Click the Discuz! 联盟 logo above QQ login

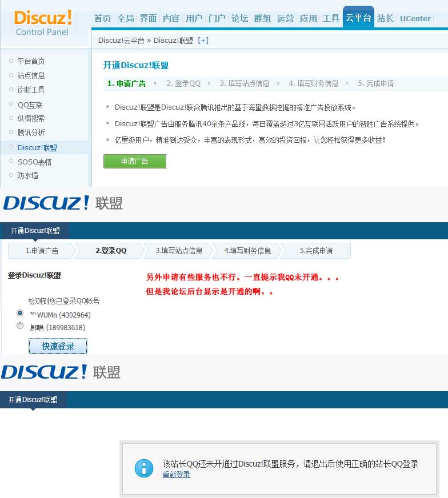tap(63, 203)
